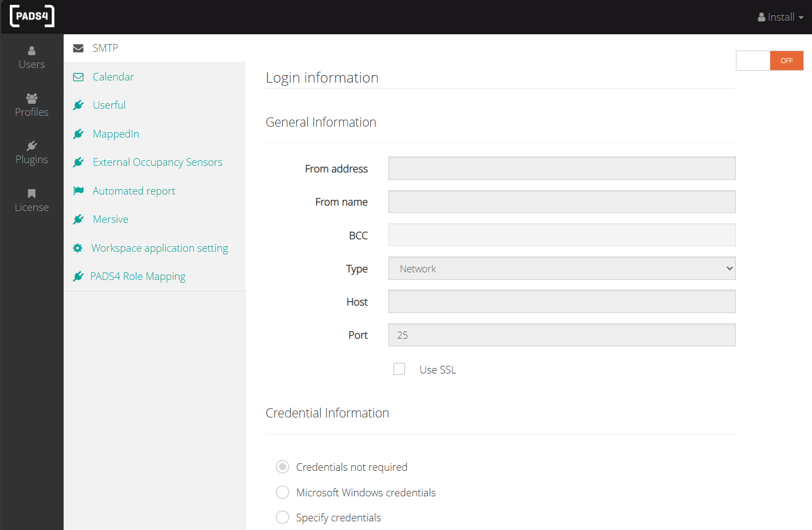Image resolution: width=812 pixels, height=530 pixels.
Task: Choose Specify credentials option
Action: [x=282, y=517]
